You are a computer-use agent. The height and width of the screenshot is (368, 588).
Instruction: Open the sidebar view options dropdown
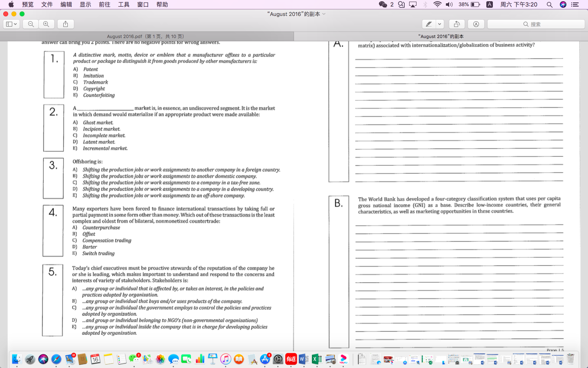coord(11,24)
